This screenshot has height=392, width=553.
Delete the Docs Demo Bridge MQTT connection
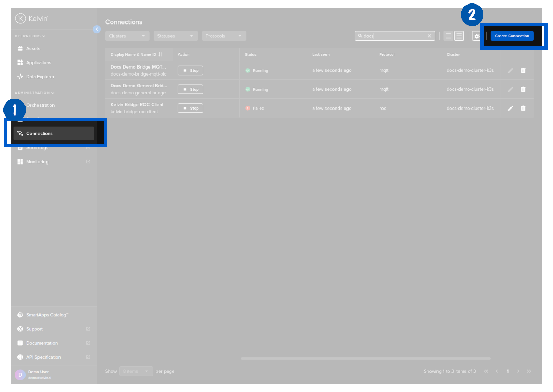tap(523, 70)
